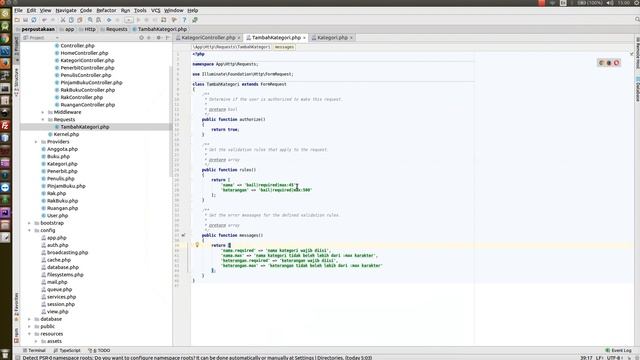Click the Redo toolbar icon
The image size is (640, 360).
(x=53, y=20)
